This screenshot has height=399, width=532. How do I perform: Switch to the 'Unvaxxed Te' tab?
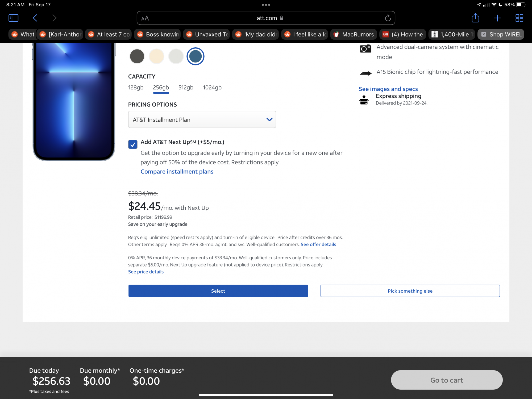207,34
